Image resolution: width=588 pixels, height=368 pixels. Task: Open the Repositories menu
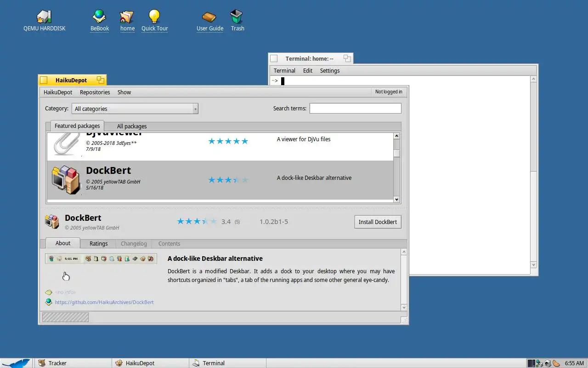[95, 92]
